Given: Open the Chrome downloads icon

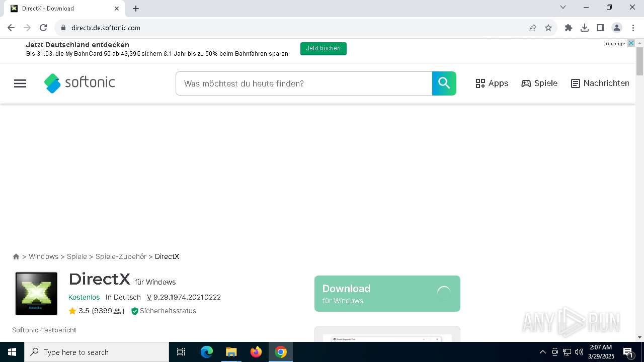Looking at the screenshot, I should coord(585,28).
